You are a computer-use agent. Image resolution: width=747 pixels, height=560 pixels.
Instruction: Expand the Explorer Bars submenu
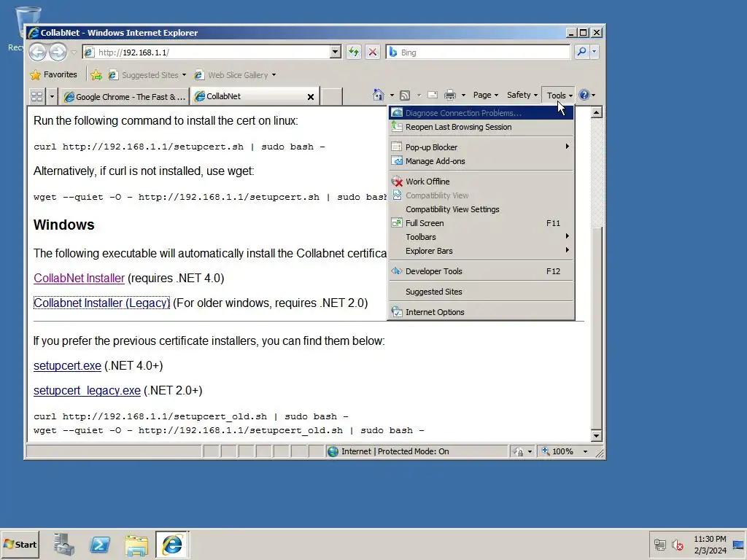(x=481, y=251)
